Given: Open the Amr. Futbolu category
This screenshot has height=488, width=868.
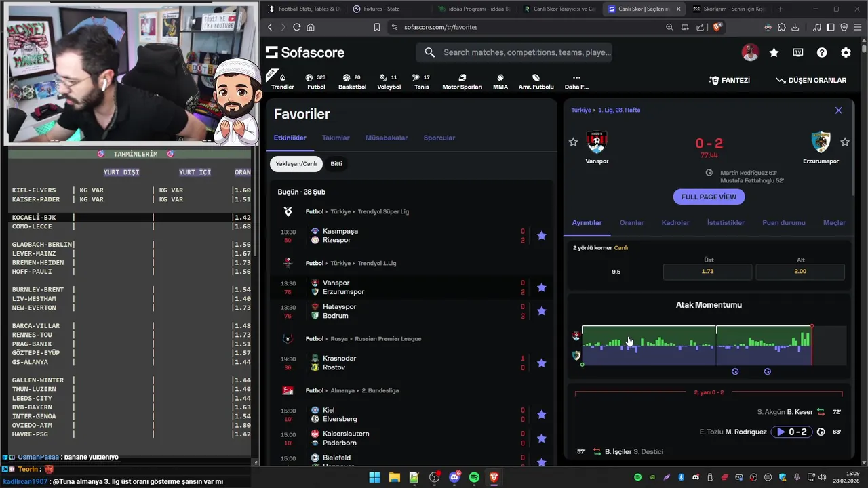Looking at the screenshot, I should click(x=536, y=81).
